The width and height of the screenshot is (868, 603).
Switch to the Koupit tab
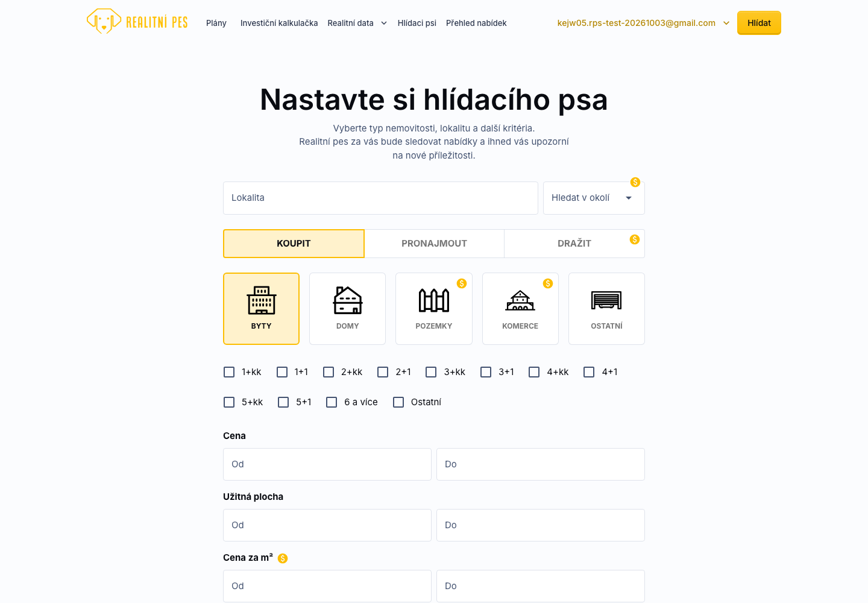click(x=294, y=244)
